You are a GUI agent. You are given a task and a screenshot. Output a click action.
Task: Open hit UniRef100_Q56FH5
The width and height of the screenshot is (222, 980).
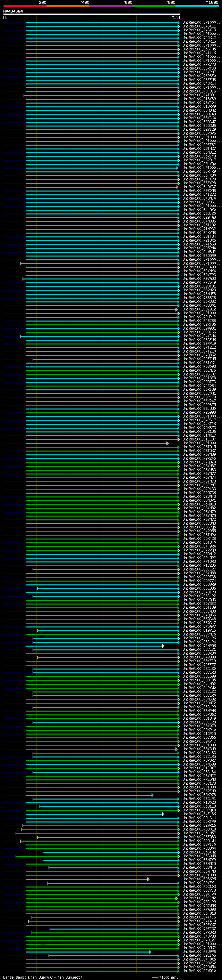coord(199,49)
